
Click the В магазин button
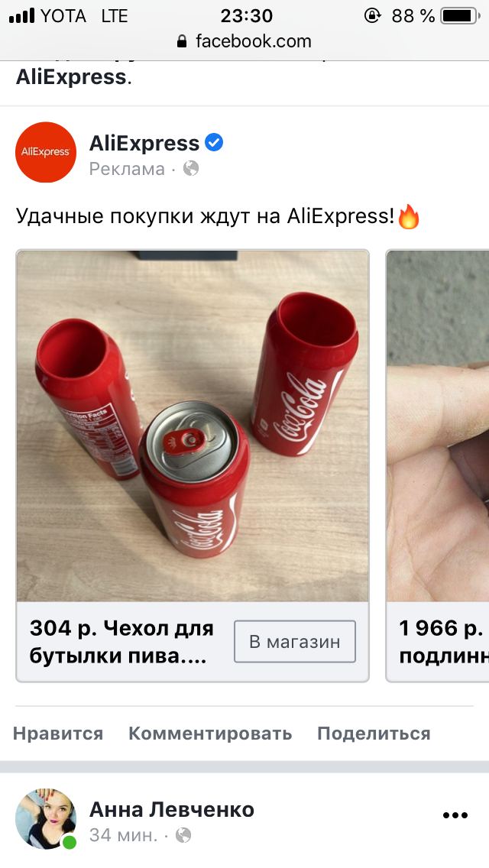[295, 642]
